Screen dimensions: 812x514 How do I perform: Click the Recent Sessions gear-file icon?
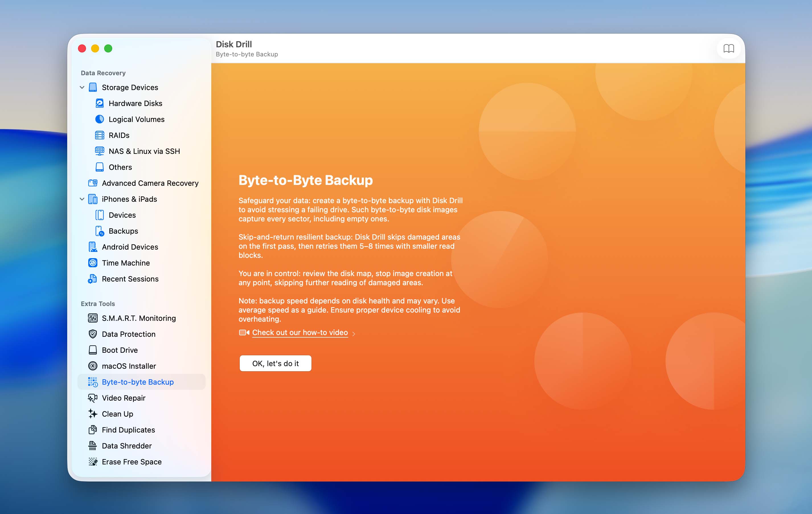[93, 279]
